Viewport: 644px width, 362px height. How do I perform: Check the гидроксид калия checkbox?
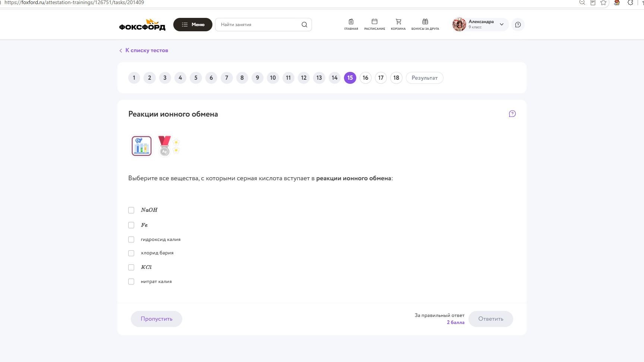[x=131, y=239]
